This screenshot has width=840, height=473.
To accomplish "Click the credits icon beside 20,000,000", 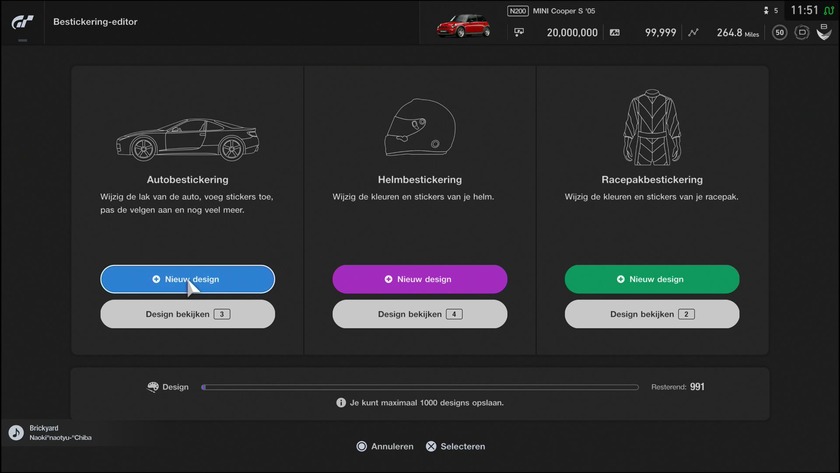I will coord(519,32).
